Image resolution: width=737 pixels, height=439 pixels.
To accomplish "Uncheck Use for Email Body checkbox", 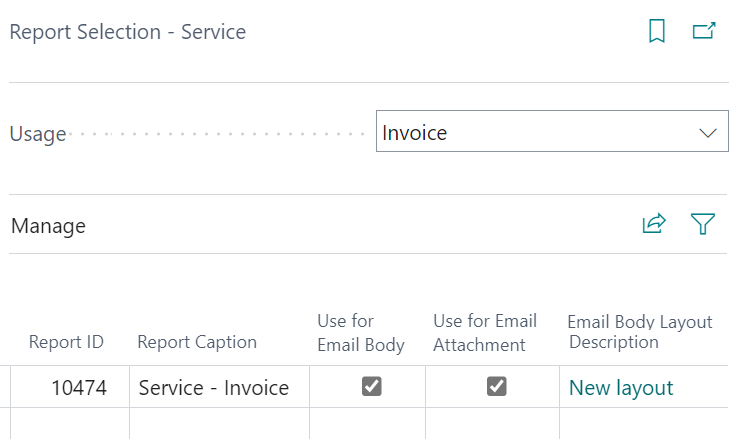I will (x=371, y=387).
